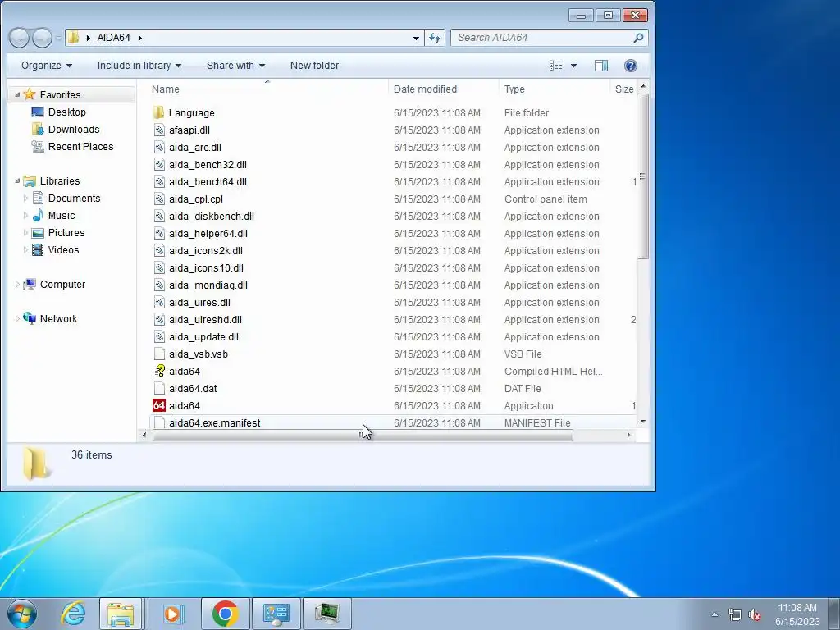Click the Forward navigation button
The image size is (840, 630).
[x=42, y=38]
